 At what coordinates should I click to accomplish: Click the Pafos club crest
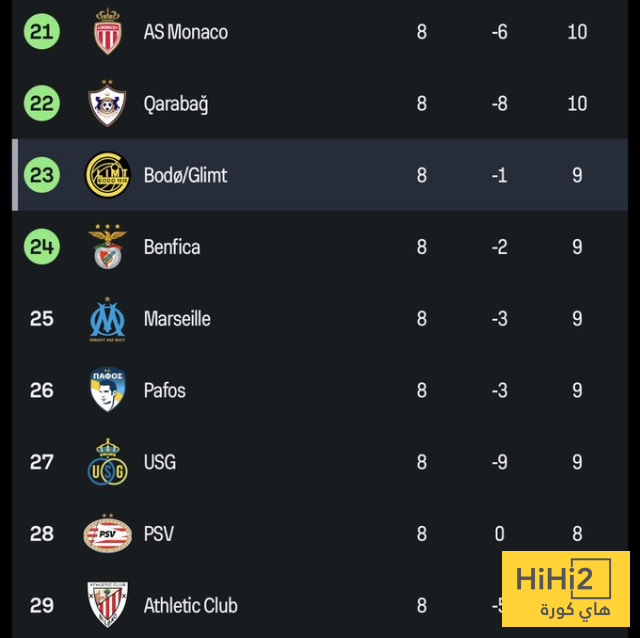[107, 390]
